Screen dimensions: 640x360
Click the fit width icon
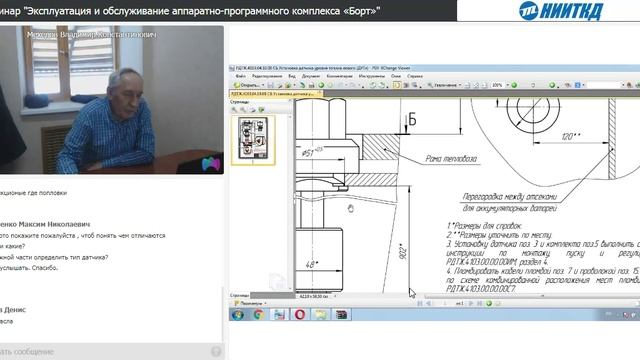[484, 85]
